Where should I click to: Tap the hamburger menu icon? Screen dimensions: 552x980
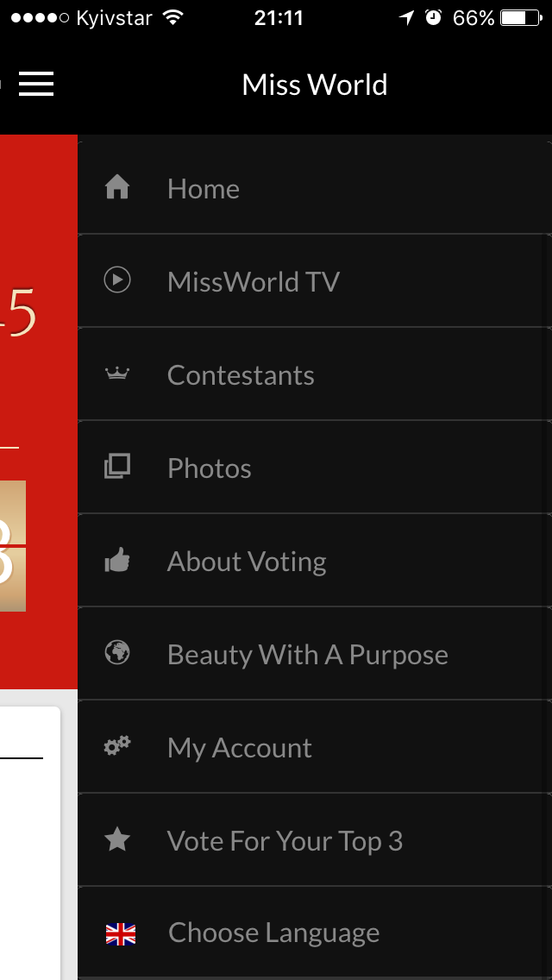[36, 84]
